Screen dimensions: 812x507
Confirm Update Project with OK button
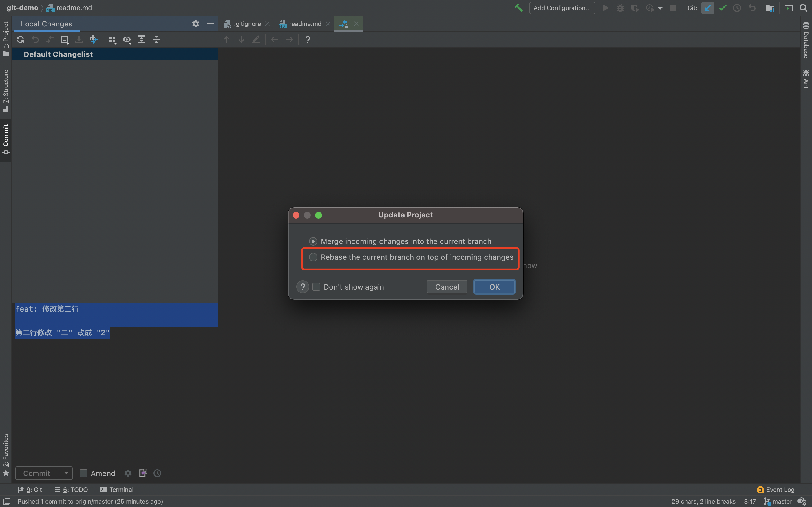(x=494, y=287)
